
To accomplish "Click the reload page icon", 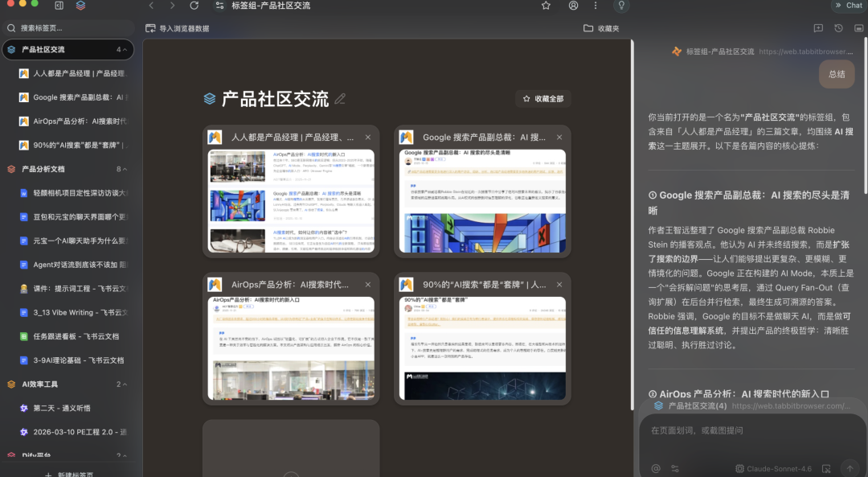I will [x=194, y=6].
